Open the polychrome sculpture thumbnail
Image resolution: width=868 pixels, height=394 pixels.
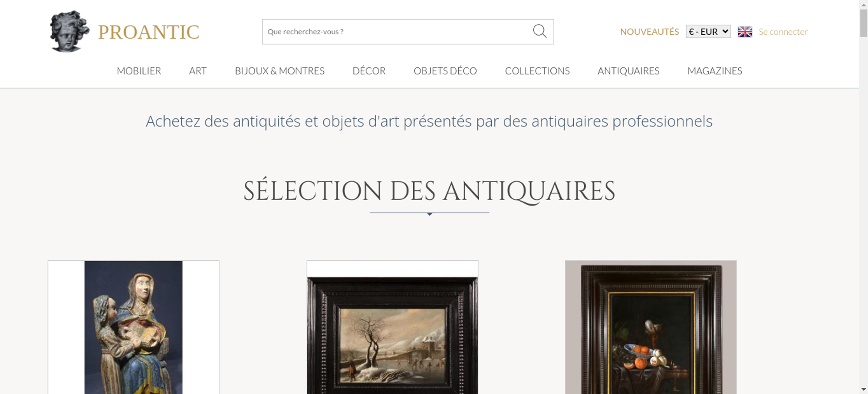pyautogui.click(x=133, y=327)
